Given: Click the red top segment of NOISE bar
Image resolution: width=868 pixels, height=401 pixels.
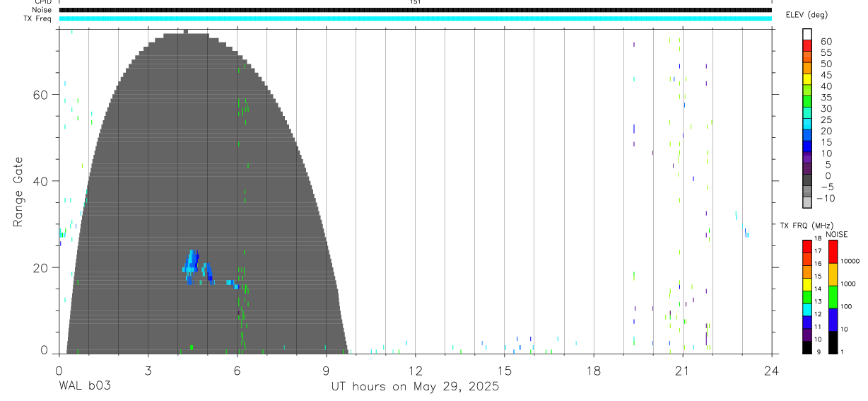Looking at the screenshot, I should 833,252.
